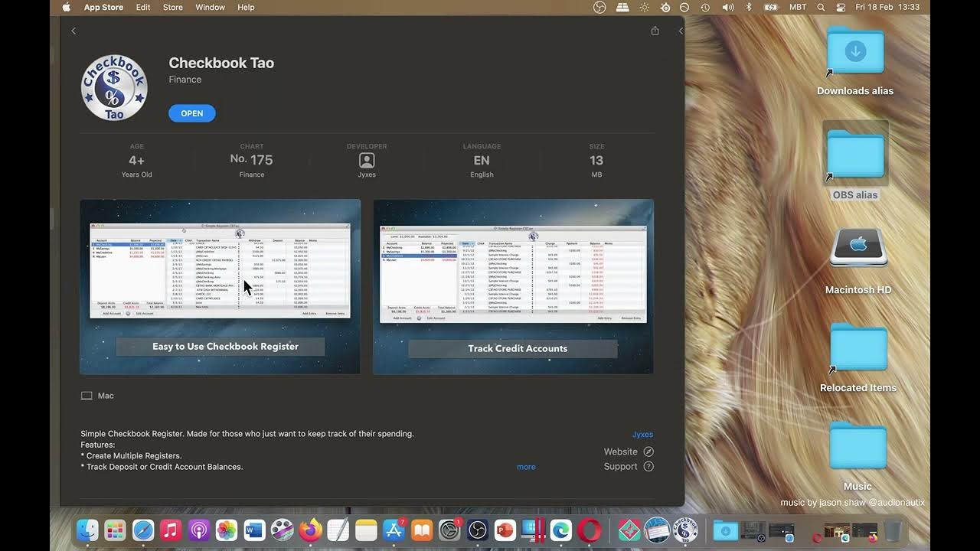980x551 pixels.
Task: Open Time Machine menu bar icon
Action: [x=705, y=7]
